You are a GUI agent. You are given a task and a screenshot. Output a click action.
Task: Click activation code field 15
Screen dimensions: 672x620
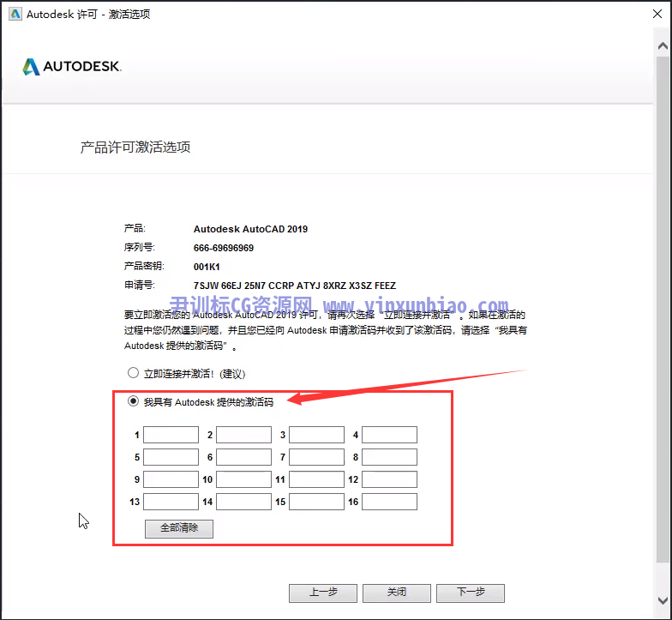click(317, 502)
